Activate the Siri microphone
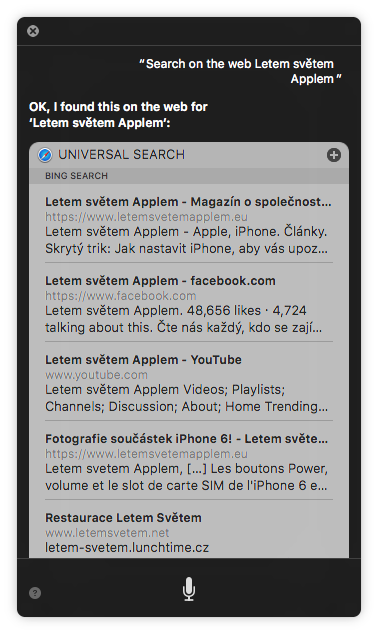The width and height of the screenshot is (378, 634). 189,589
